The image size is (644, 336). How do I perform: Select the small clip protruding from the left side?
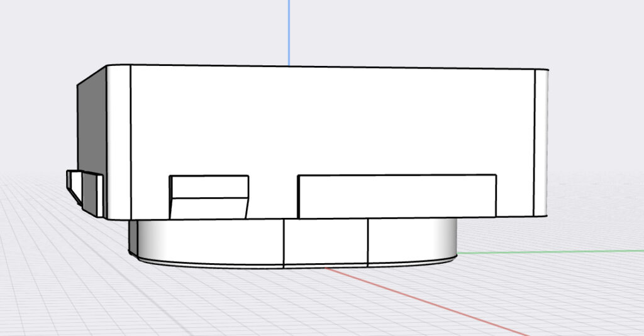pos(85,193)
